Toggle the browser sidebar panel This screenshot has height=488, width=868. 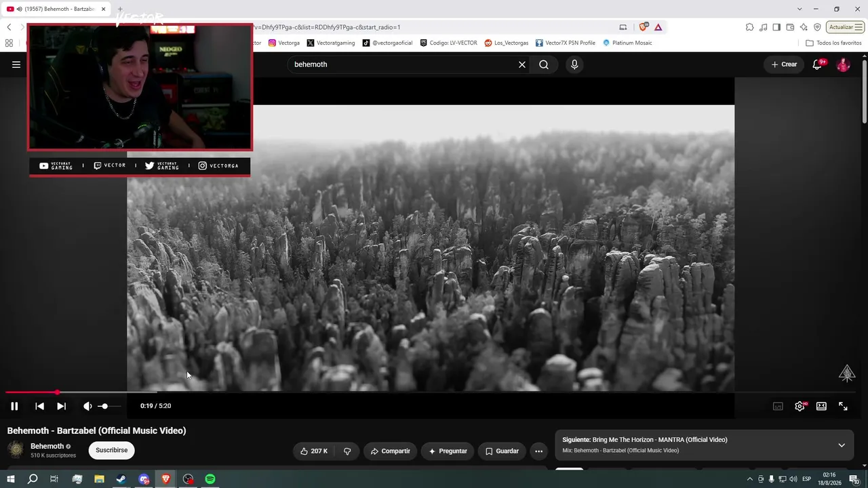pos(776,27)
